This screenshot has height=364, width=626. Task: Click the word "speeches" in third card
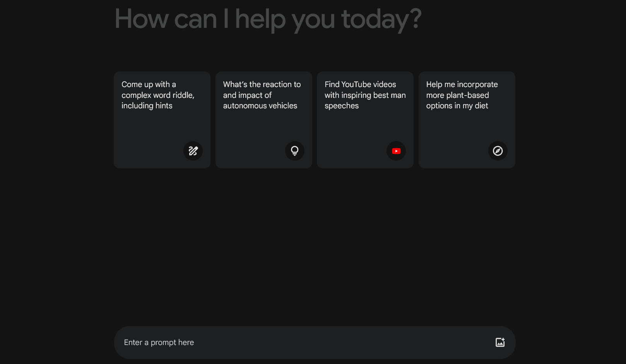point(342,106)
